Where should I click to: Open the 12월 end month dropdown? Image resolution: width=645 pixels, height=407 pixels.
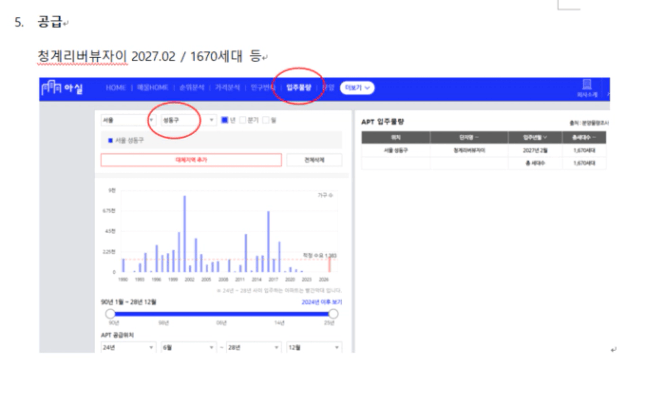click(x=314, y=347)
